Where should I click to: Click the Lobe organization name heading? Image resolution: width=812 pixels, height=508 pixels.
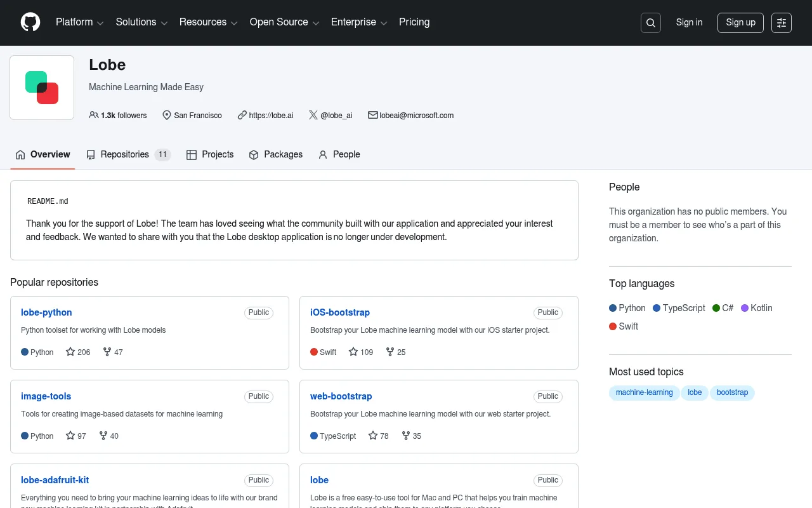point(107,65)
